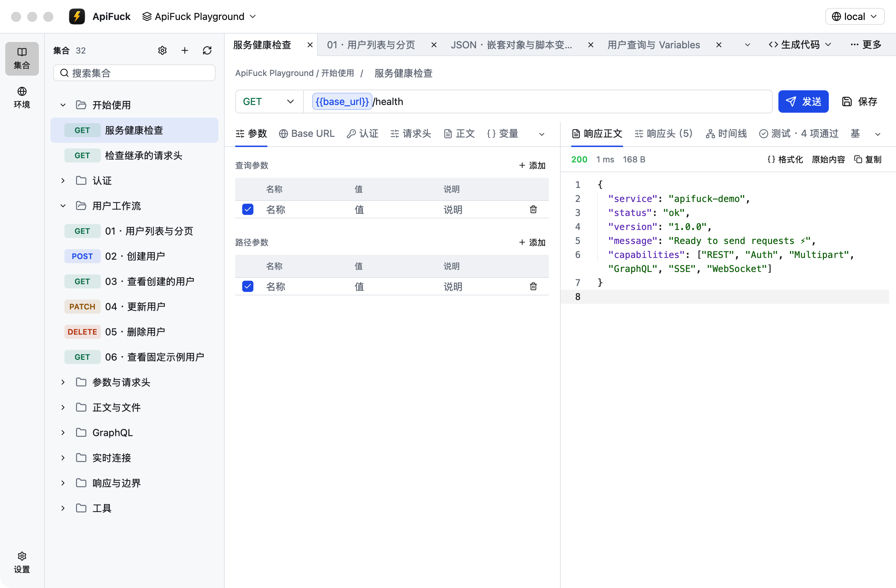Refresh collections with the sync icon

pyautogui.click(x=207, y=50)
